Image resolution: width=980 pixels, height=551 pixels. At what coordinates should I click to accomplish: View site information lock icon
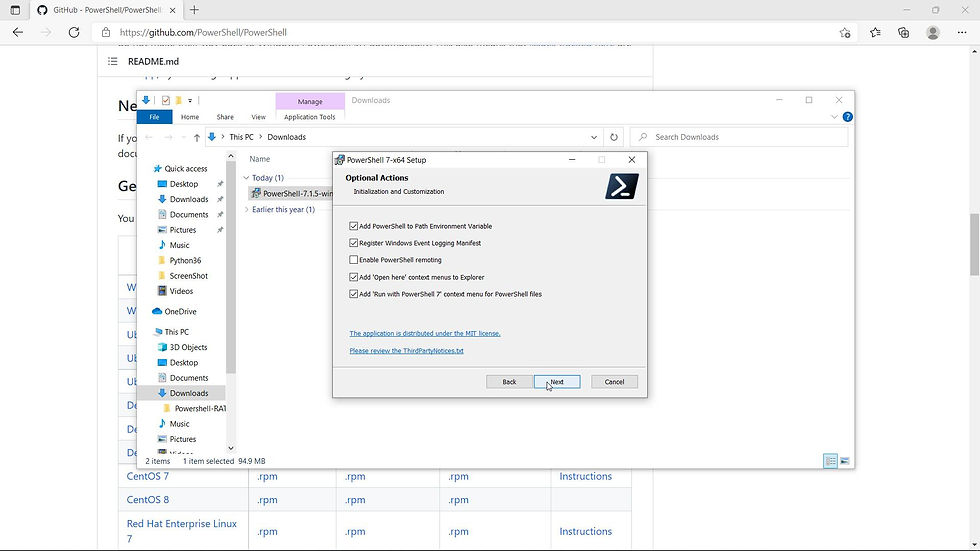(x=106, y=32)
